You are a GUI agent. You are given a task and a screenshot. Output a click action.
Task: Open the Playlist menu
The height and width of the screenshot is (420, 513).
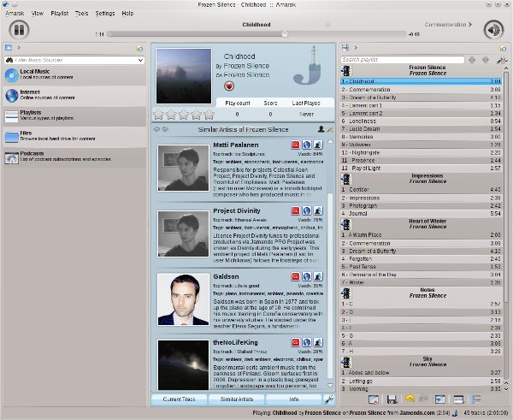(x=61, y=14)
